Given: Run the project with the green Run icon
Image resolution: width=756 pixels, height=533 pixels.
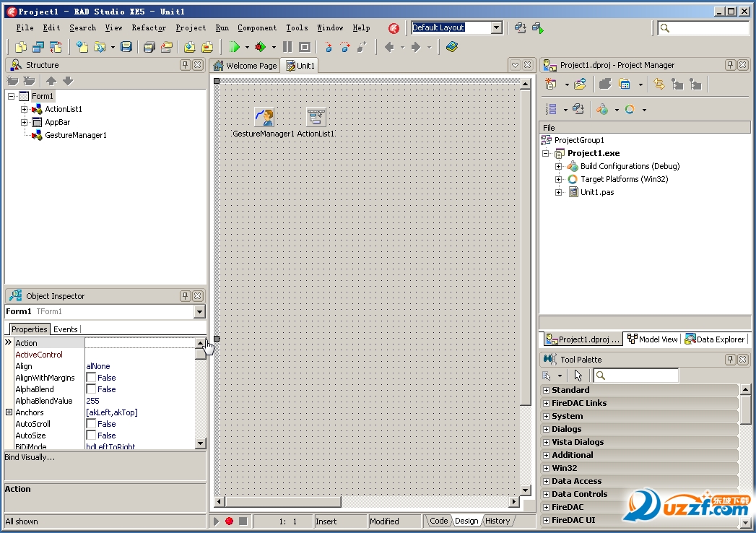Looking at the screenshot, I should (x=233, y=46).
